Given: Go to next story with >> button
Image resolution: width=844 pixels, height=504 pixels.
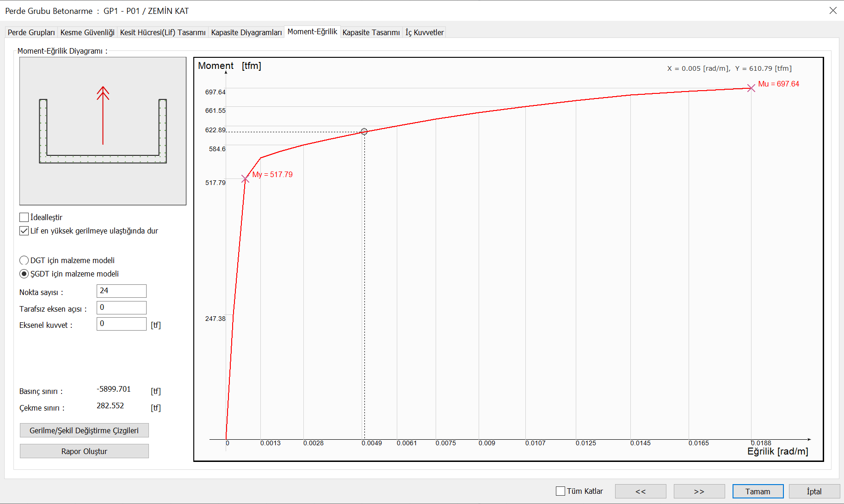Looking at the screenshot, I should click(x=699, y=491).
